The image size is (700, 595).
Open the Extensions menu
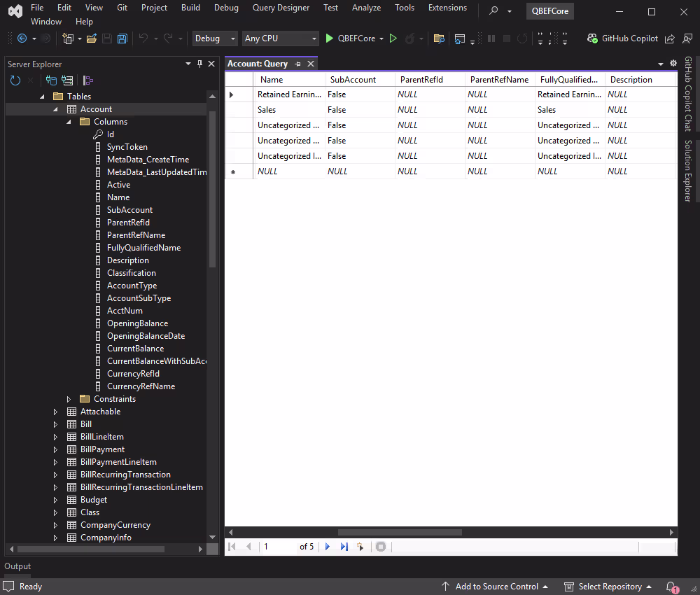pos(447,8)
